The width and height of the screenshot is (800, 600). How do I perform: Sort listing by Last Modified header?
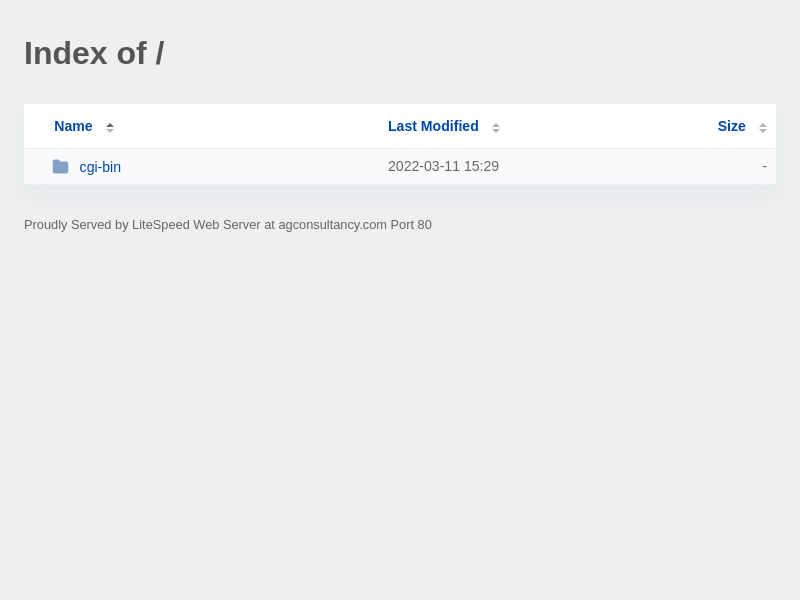(x=433, y=126)
